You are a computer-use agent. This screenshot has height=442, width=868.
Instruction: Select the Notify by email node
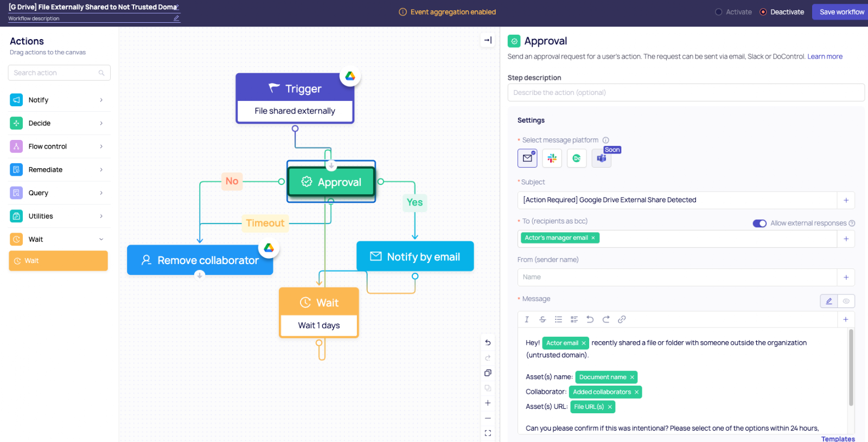[415, 257]
